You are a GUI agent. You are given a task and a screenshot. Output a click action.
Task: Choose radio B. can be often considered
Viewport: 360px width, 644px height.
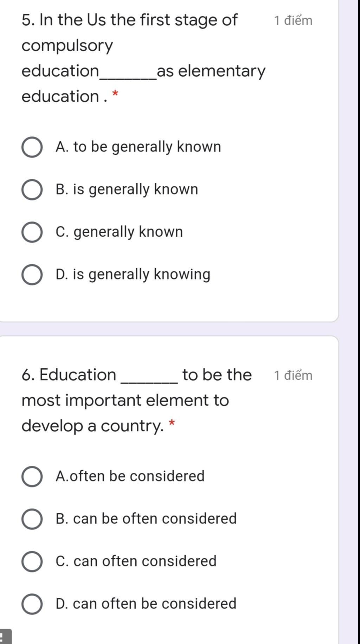click(32, 519)
